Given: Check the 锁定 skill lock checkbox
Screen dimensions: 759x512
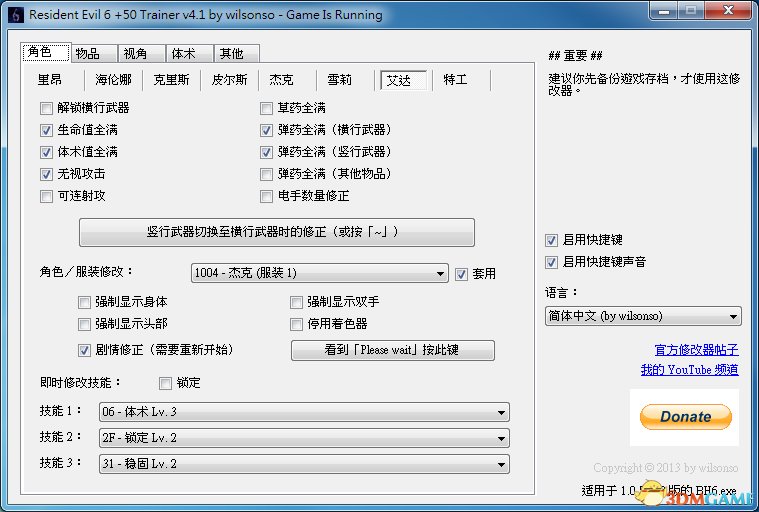Looking at the screenshot, I should 166,384.
